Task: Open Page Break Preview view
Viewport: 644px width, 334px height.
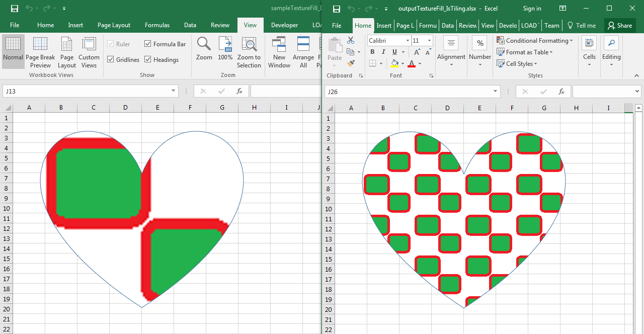Action: pos(40,51)
